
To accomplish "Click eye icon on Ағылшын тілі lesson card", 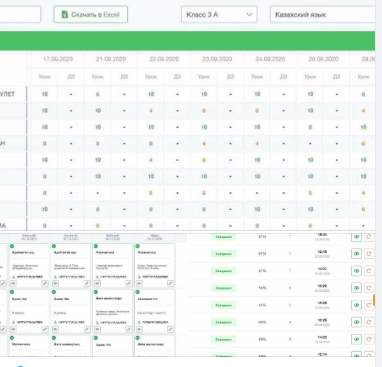I will click(x=139, y=329).
